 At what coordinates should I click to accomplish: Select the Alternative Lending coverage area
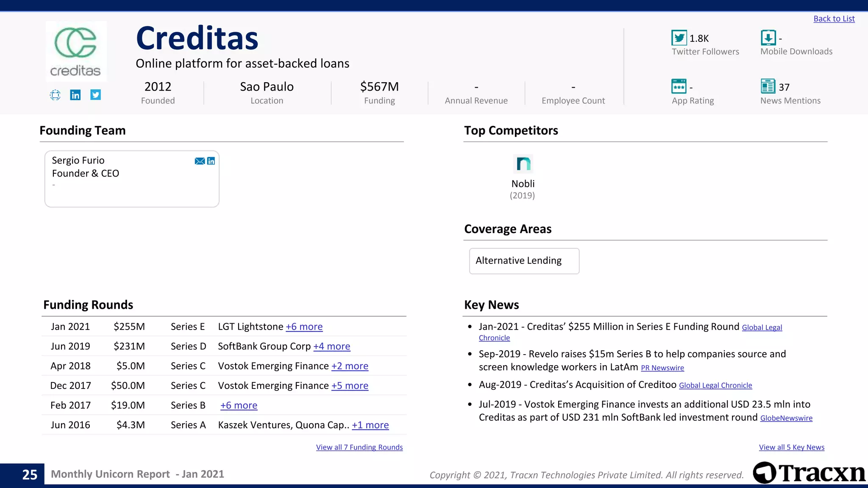coord(524,261)
